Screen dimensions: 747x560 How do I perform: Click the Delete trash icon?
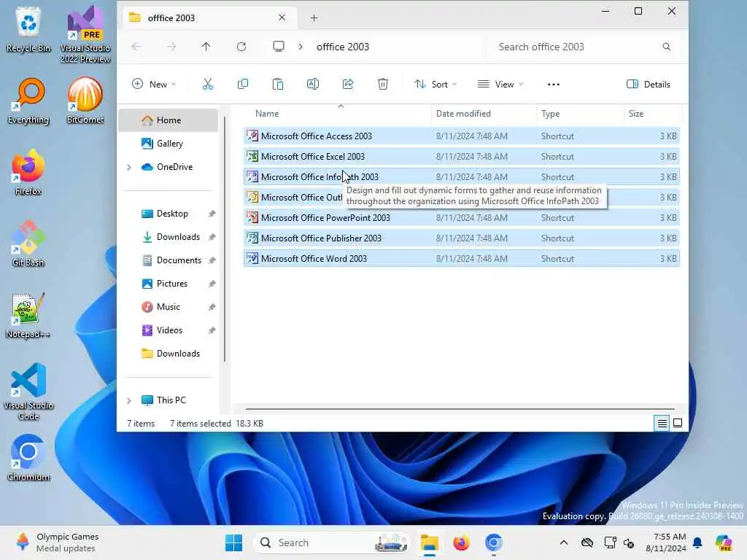tap(382, 85)
